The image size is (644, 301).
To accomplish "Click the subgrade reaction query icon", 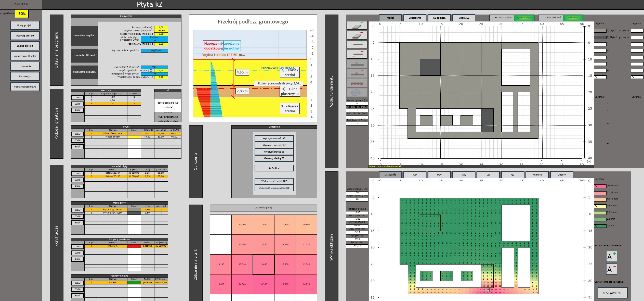I will click(x=357, y=83).
